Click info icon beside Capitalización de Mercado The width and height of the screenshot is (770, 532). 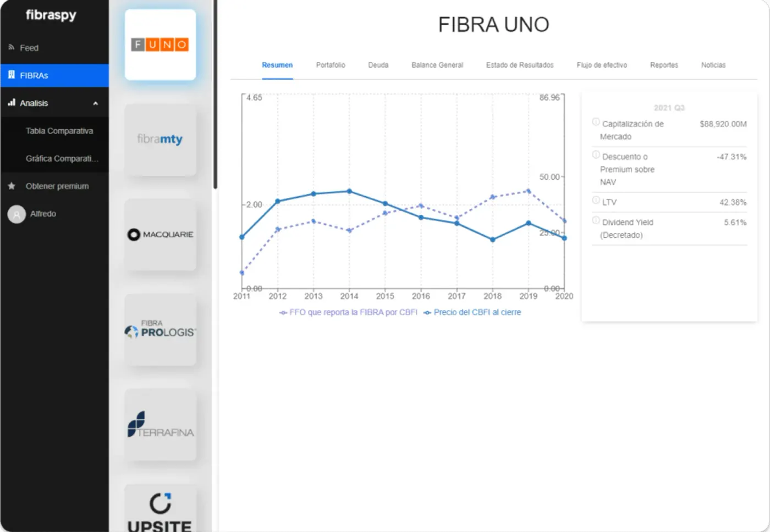[x=596, y=122]
